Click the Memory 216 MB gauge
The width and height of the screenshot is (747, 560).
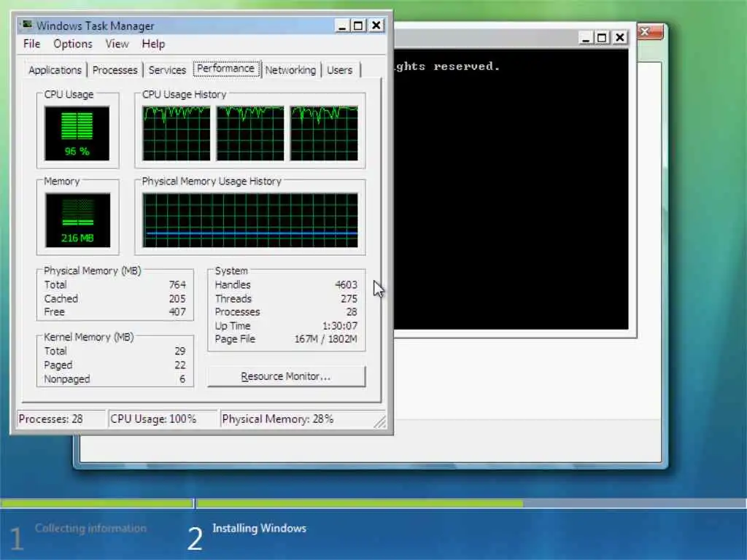click(x=77, y=220)
